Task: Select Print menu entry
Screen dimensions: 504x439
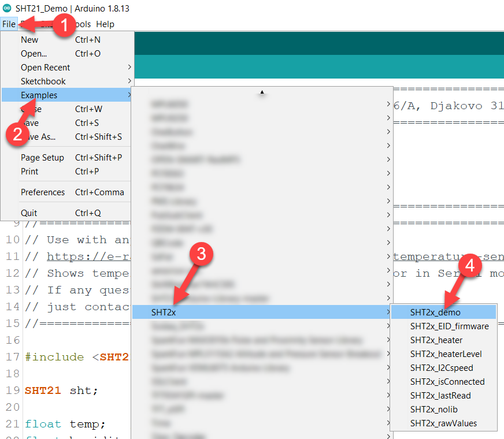Action: pyautogui.click(x=67, y=171)
